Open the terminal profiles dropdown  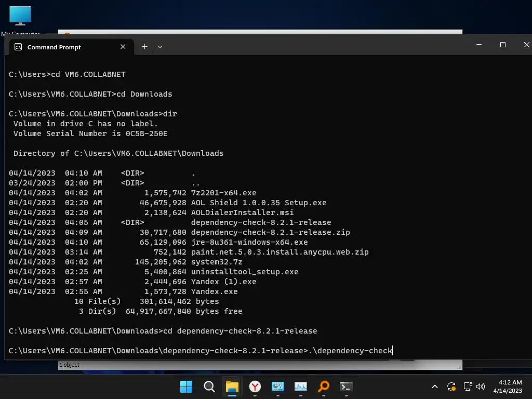[x=160, y=47]
